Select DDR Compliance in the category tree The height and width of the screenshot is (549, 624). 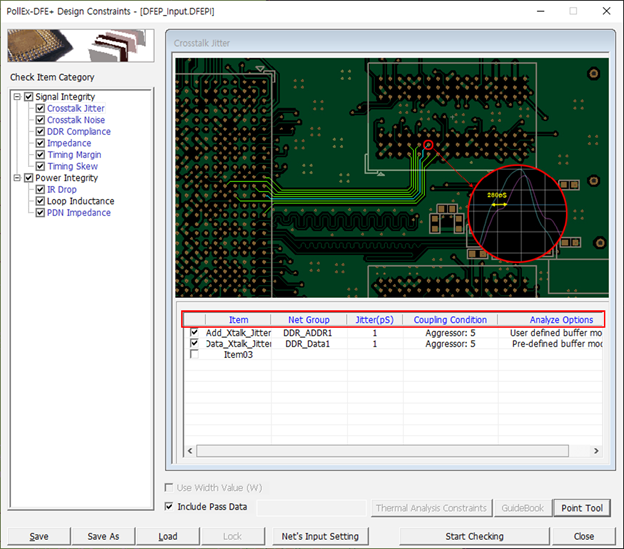pyautogui.click(x=78, y=132)
